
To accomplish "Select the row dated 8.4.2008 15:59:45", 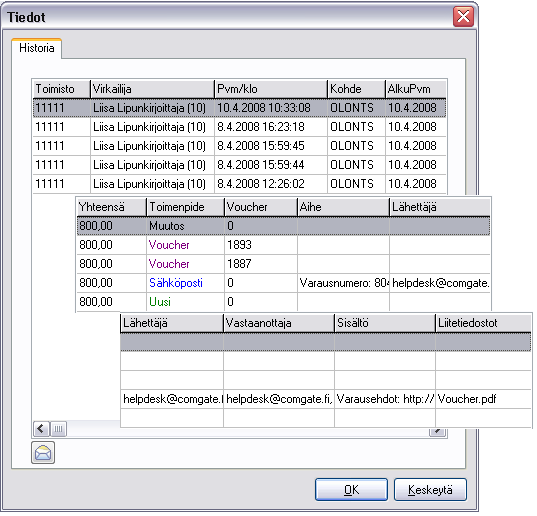I will tap(239, 146).
